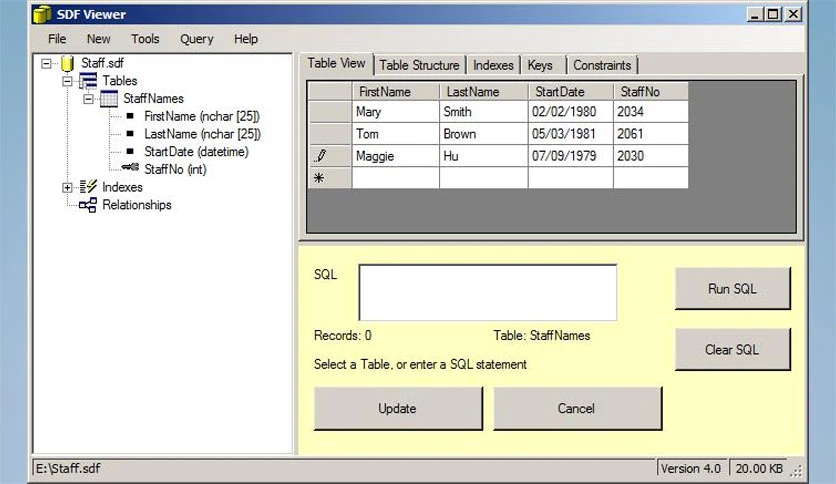Open the New menu

click(99, 39)
